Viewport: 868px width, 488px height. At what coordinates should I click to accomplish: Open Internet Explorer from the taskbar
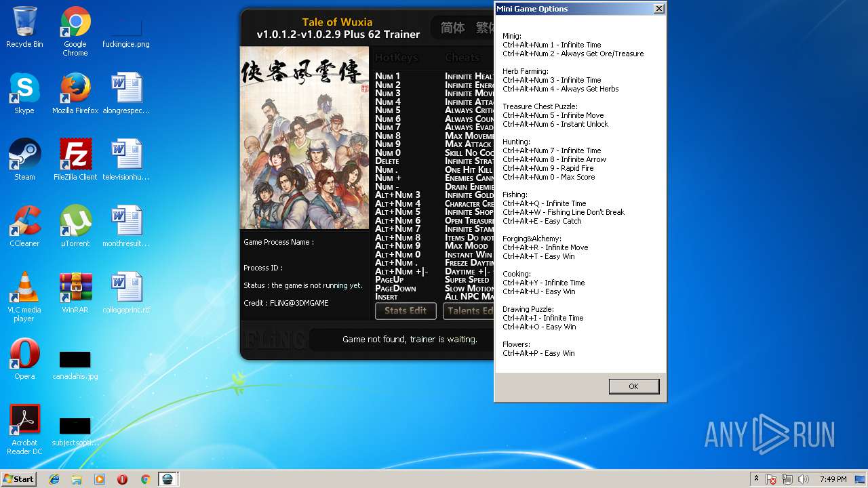point(54,479)
